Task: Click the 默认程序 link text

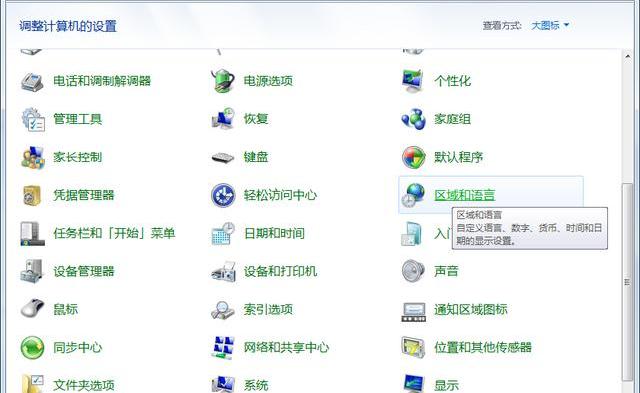Action: pos(458,158)
